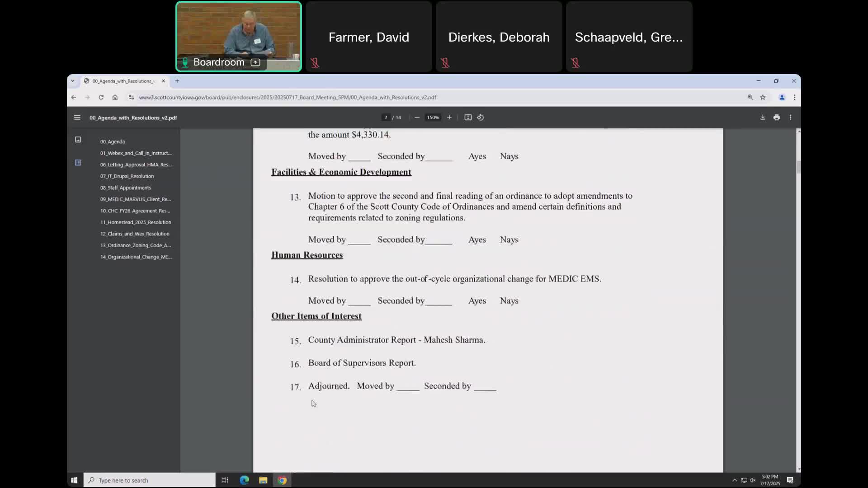Toggle the thumbnails panel in the PDF sidebar

tap(78, 140)
